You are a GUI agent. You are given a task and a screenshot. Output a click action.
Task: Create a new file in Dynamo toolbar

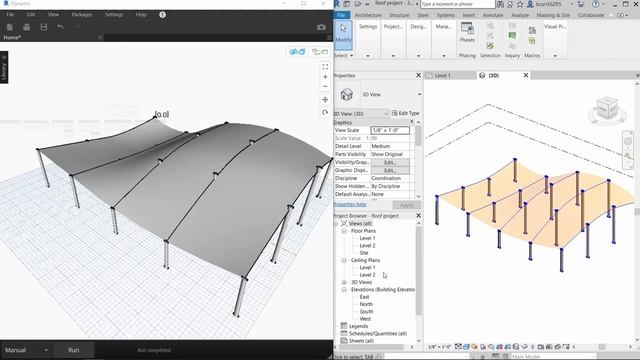10,27
